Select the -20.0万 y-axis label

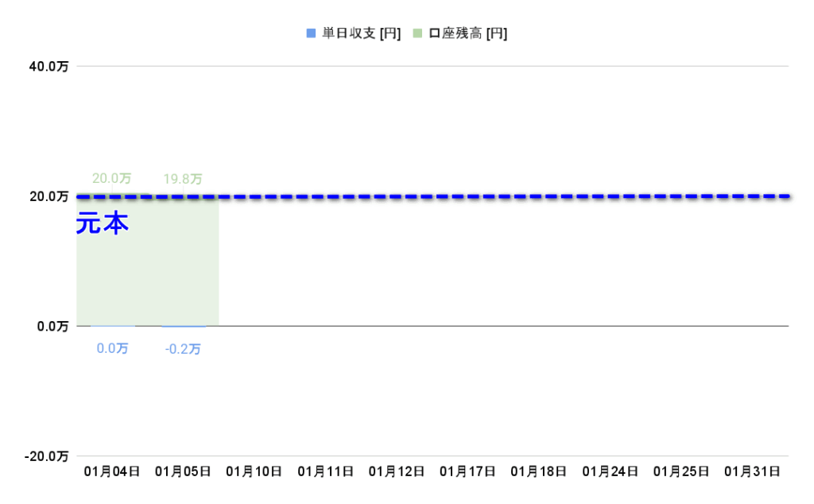[x=46, y=456]
